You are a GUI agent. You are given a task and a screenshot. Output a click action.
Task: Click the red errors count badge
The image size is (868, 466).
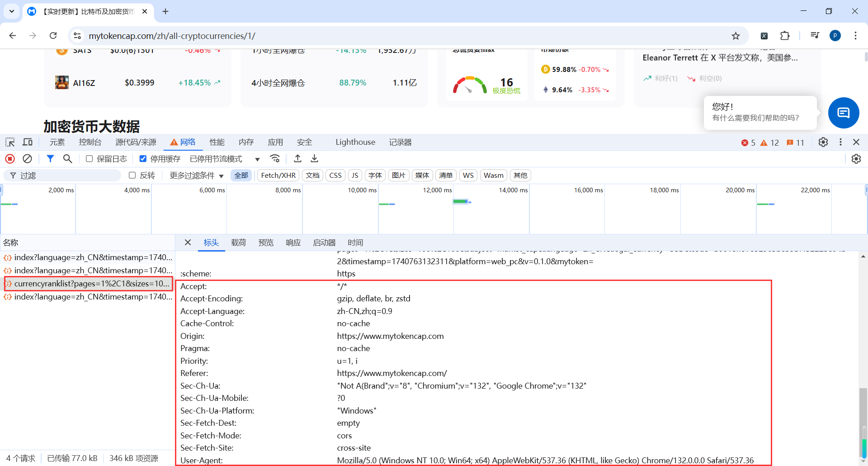pyautogui.click(x=748, y=143)
